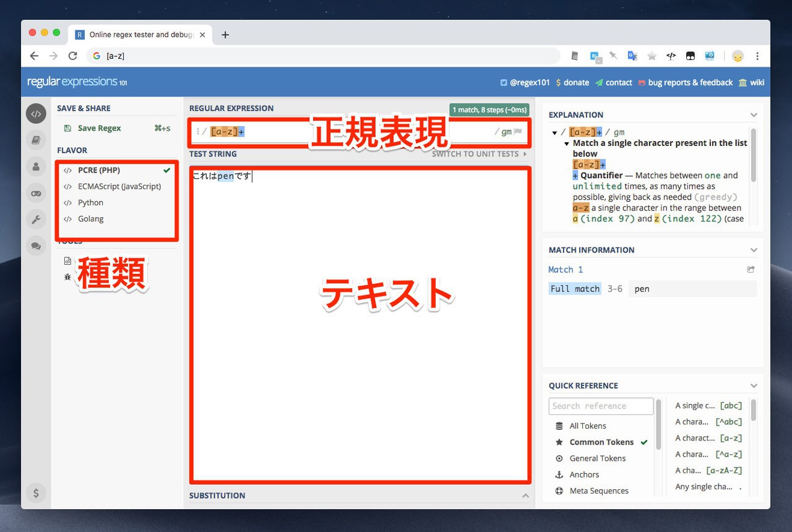Focus the Search reference field
The height and width of the screenshot is (532, 792).
tap(601, 406)
